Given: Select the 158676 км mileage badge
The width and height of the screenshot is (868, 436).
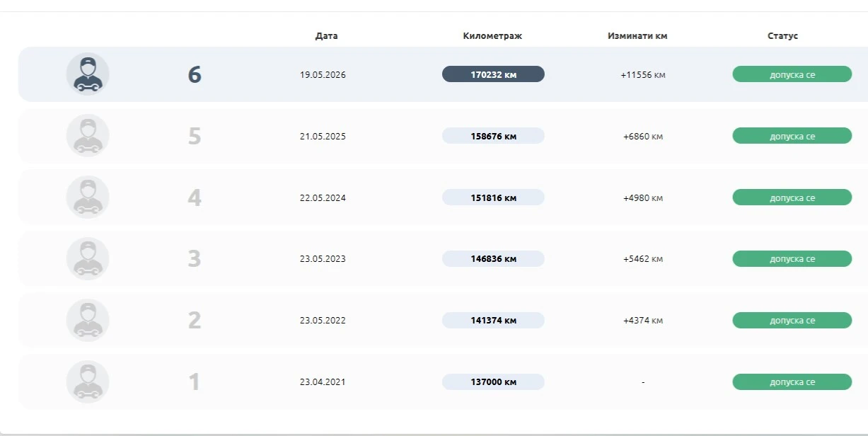Looking at the screenshot, I should (493, 136).
